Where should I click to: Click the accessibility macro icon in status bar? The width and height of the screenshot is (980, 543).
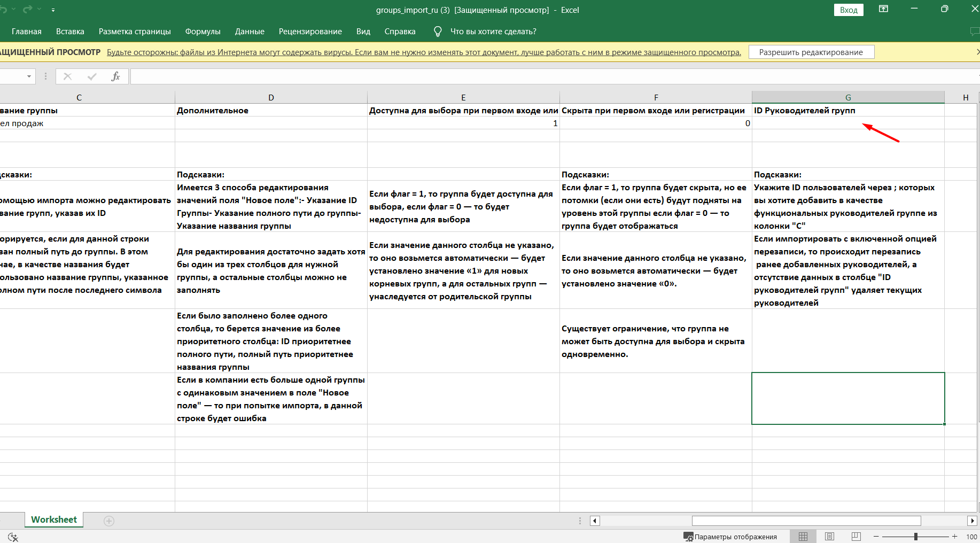tap(13, 537)
